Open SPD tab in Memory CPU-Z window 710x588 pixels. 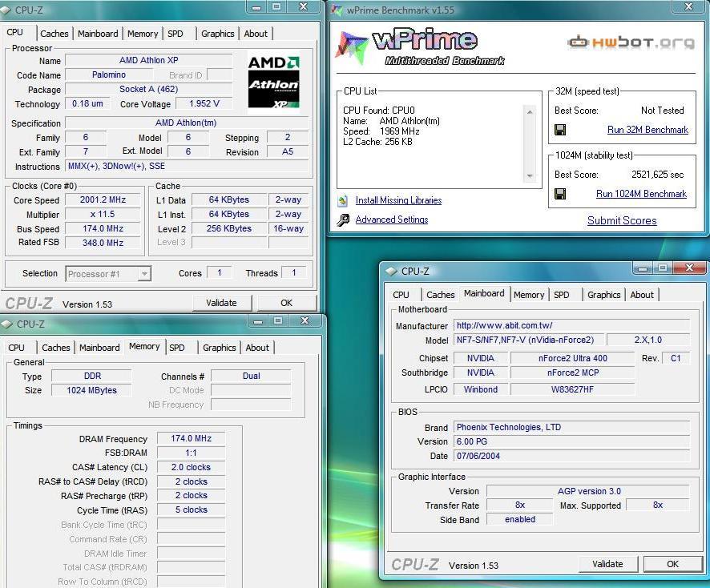(176, 348)
